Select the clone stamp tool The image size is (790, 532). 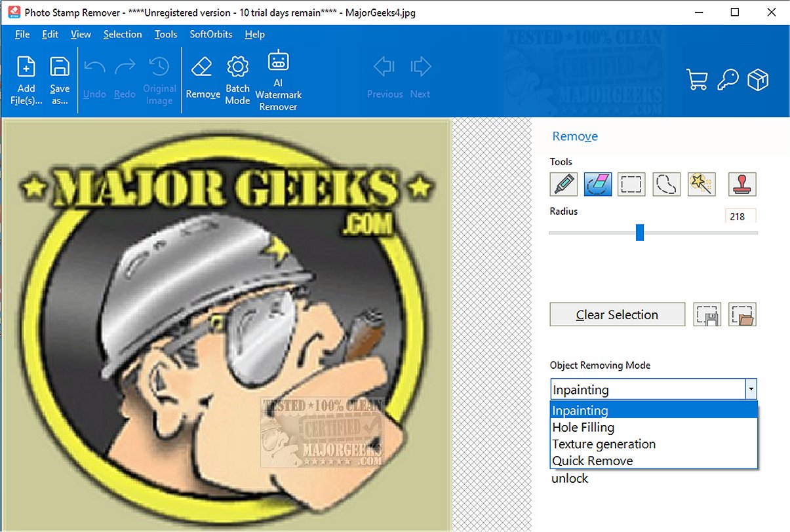pos(742,184)
